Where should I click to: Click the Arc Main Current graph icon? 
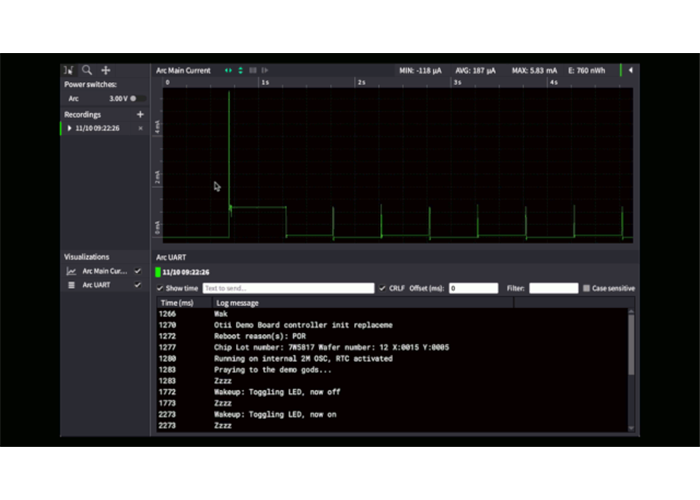[x=71, y=271]
